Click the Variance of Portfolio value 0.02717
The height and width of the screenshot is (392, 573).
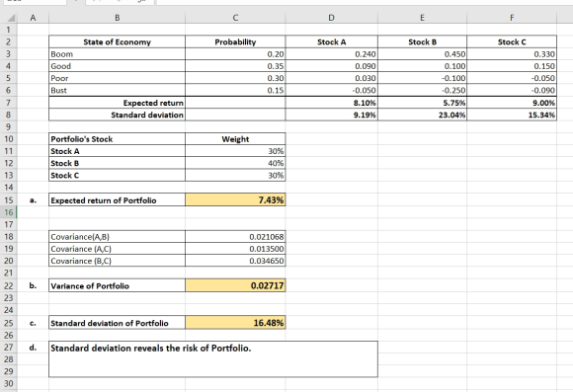pyautogui.click(x=235, y=285)
